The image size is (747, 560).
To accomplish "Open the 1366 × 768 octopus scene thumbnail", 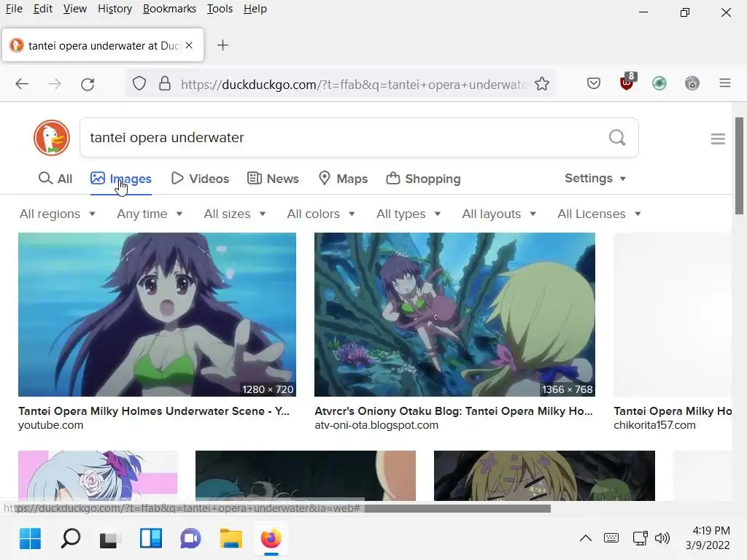I will point(454,314).
